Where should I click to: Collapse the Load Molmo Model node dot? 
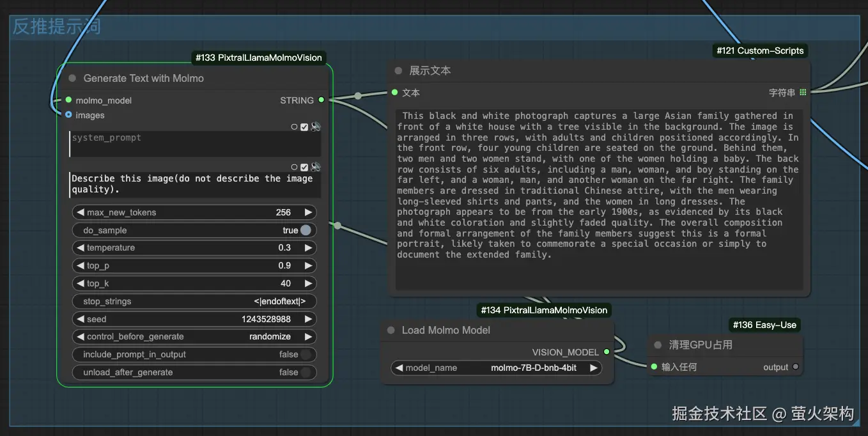pos(391,331)
